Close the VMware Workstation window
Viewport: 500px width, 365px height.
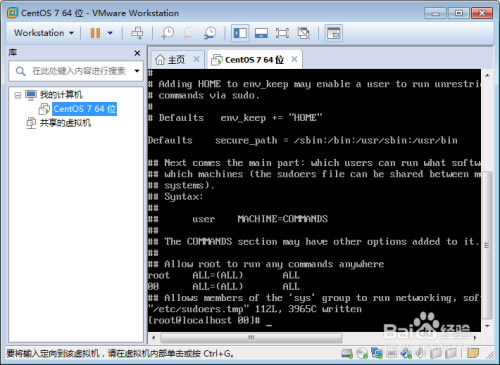coord(482,13)
